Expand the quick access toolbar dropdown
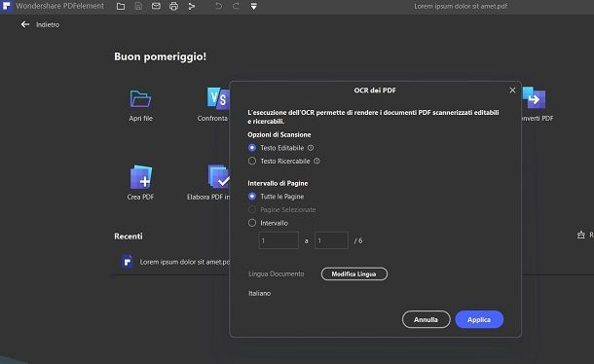This screenshot has width=594, height=364. (x=253, y=6)
